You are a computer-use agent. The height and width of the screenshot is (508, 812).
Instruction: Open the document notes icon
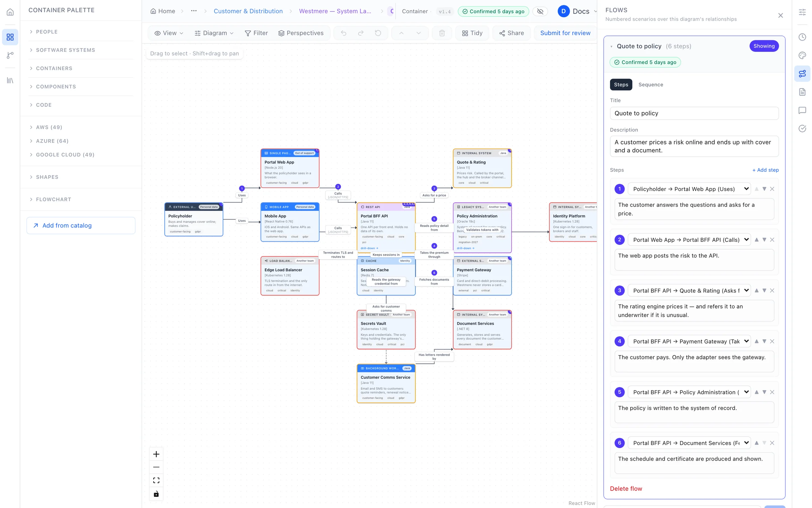[x=802, y=92]
